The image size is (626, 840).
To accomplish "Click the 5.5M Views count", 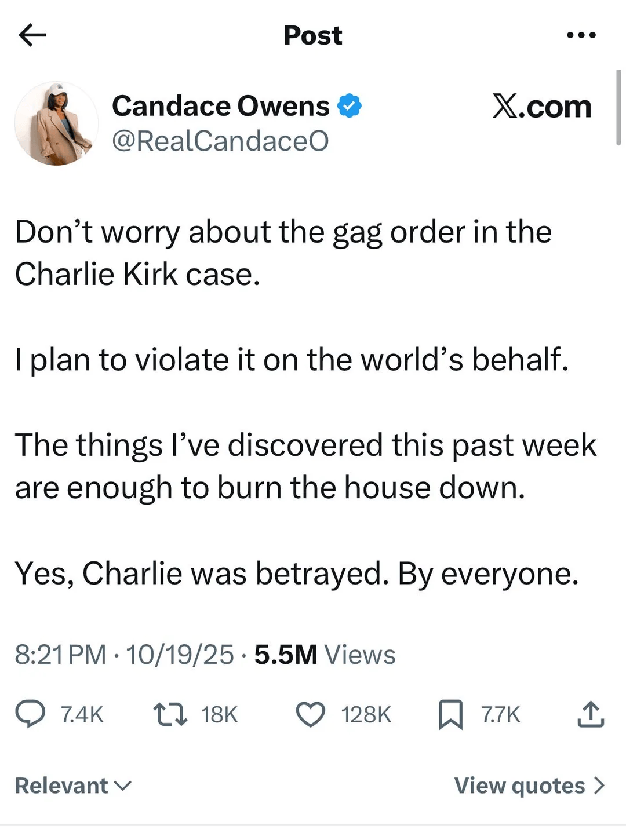I will [x=325, y=655].
